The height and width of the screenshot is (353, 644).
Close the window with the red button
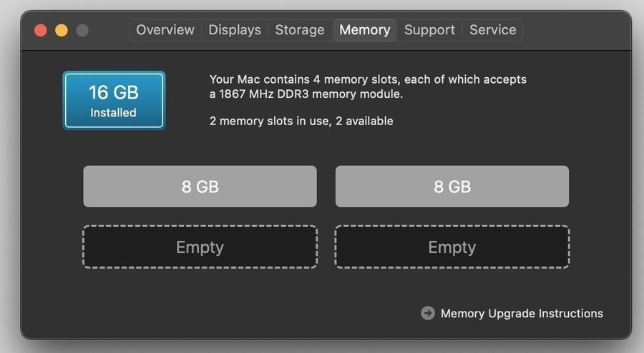point(41,30)
